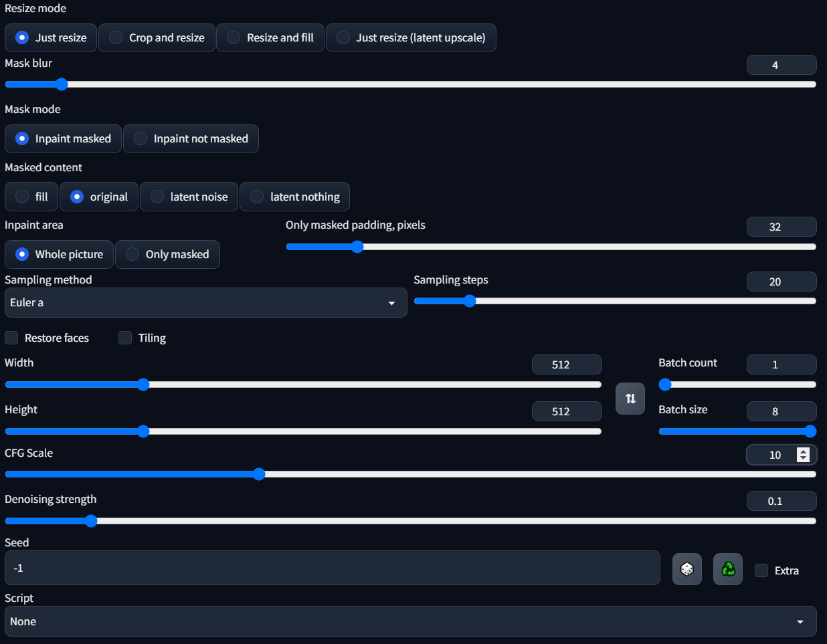Click the Sampling steps number field
This screenshot has height=644, width=827.
point(781,282)
